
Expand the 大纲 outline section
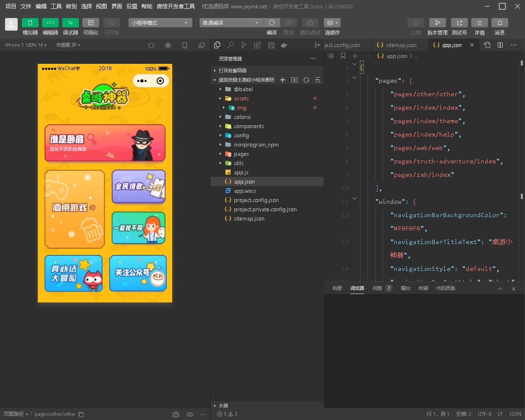coord(267,406)
